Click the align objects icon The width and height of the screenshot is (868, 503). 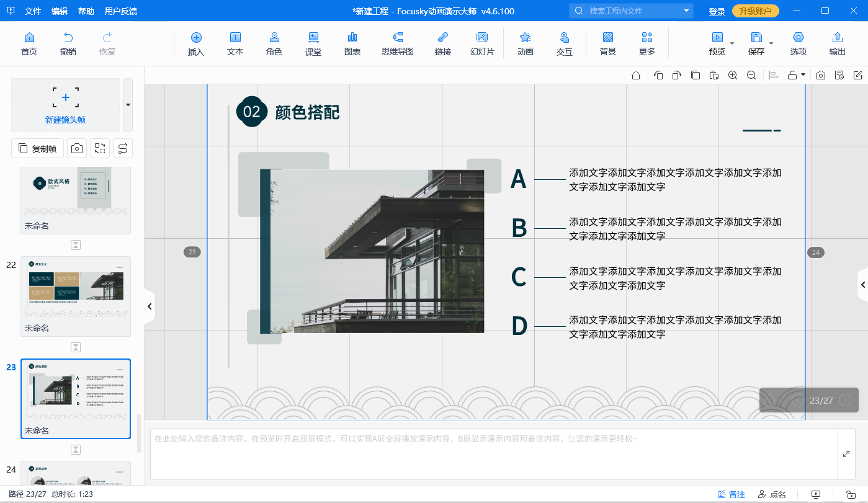774,75
